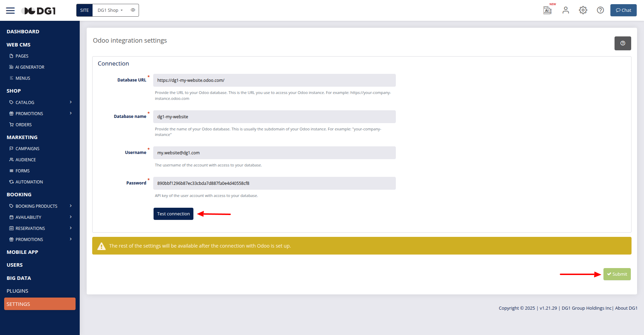Open AUTOMATION in the sidebar

(29, 182)
